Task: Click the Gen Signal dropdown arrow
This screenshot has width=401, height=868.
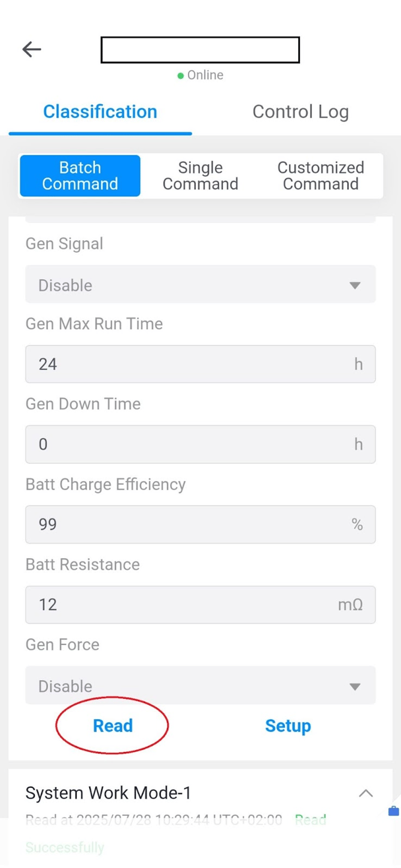Action: [x=355, y=285]
